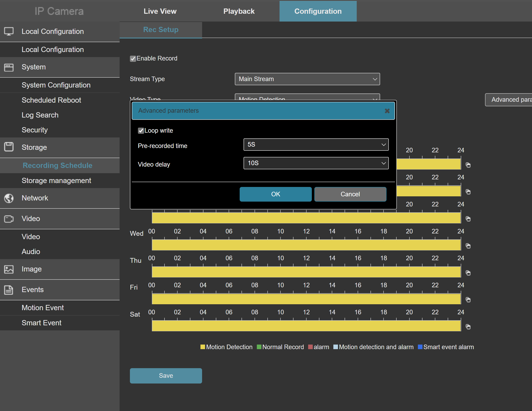The width and height of the screenshot is (532, 411).
Task: Click the System icon in sidebar
Action: (9, 67)
